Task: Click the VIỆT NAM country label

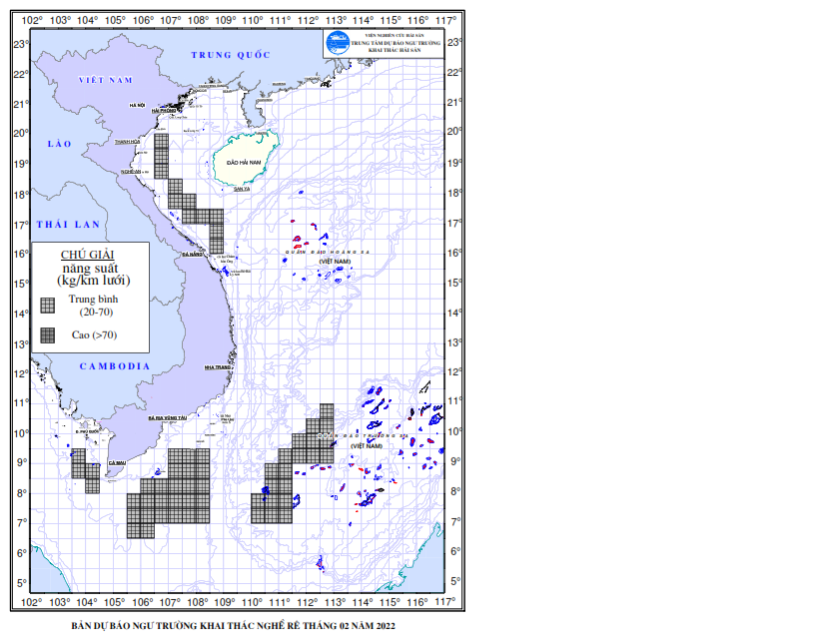Action: point(106,80)
